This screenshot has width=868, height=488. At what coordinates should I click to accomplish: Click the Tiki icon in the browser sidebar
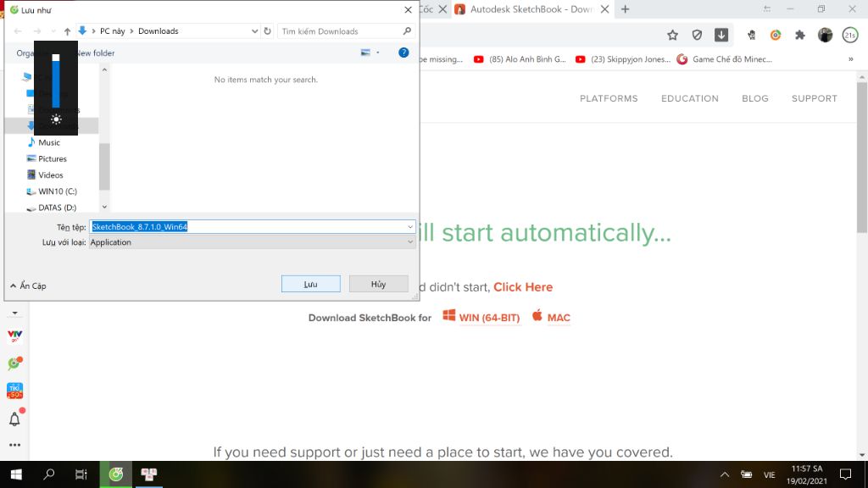pos(15,391)
